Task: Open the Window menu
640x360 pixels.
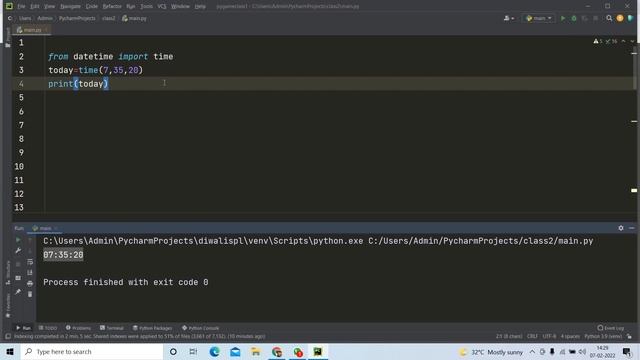Action: (180, 6)
